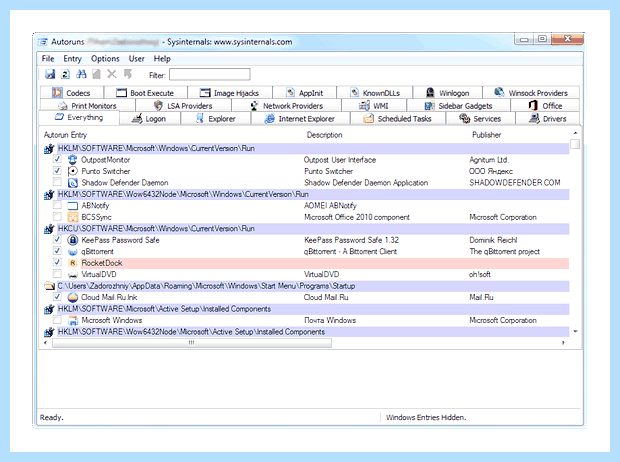Screen dimensions: 620x462
Task: Disable the KeePass Password Safe entry checkbox
Action: [57, 239]
